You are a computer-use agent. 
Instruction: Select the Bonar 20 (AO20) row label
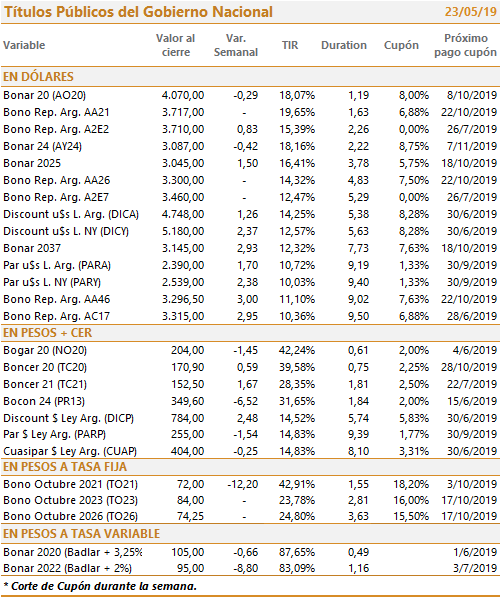click(45, 95)
